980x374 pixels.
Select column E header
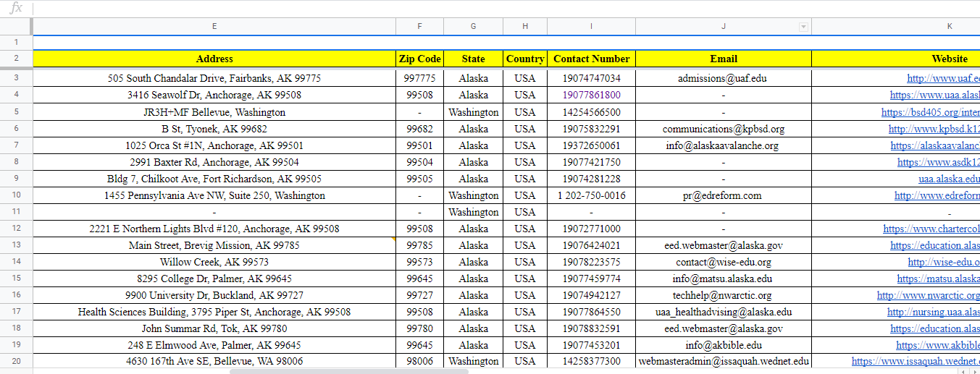coord(214,26)
